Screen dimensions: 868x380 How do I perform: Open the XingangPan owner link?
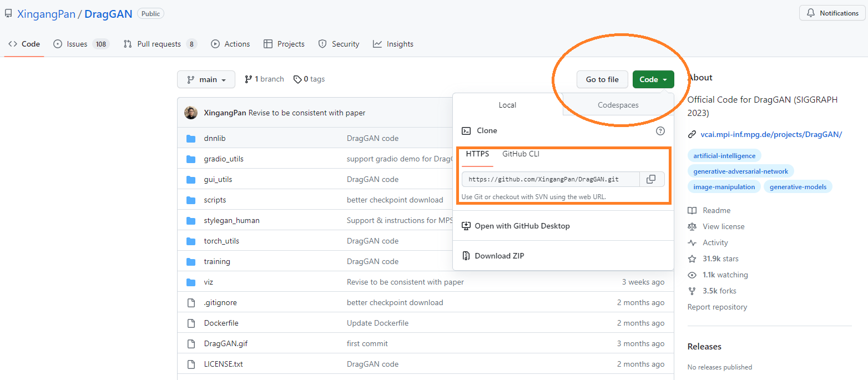(46, 14)
